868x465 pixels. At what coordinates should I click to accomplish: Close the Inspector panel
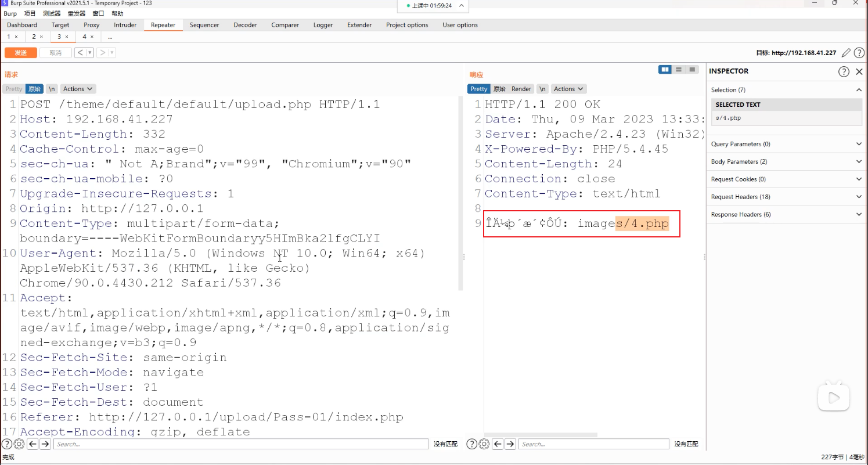[x=859, y=71]
